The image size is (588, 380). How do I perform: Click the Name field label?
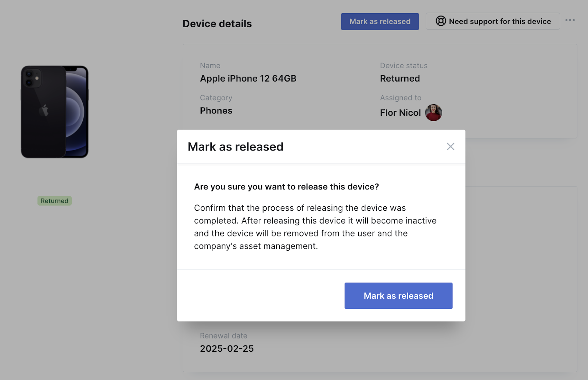tap(210, 66)
